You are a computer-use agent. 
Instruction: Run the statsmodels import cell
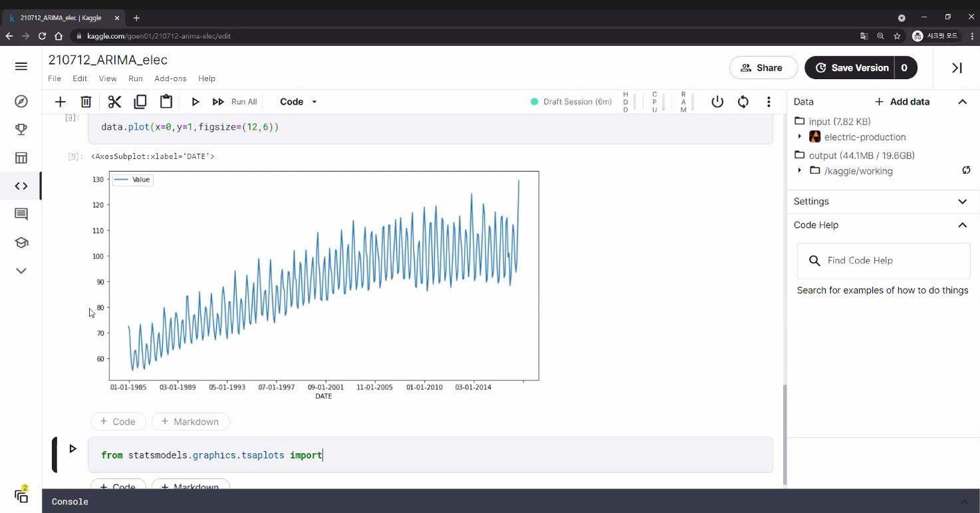73,448
